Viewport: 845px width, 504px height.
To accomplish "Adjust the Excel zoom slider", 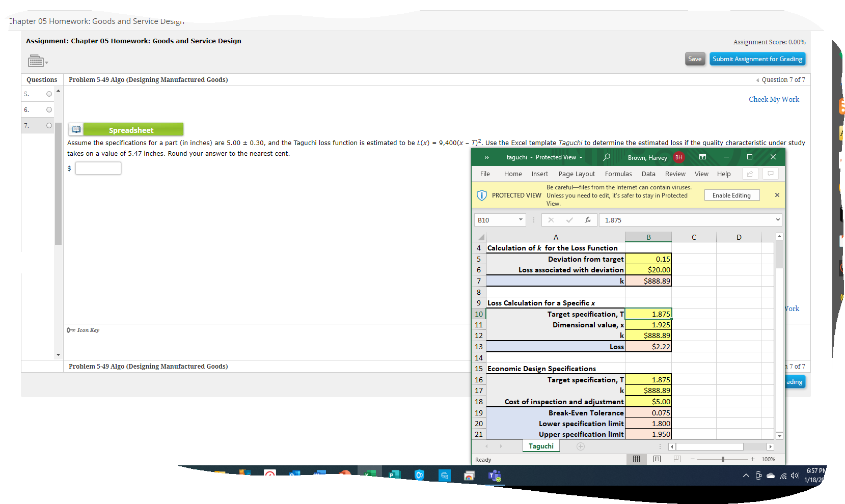I will point(723,459).
